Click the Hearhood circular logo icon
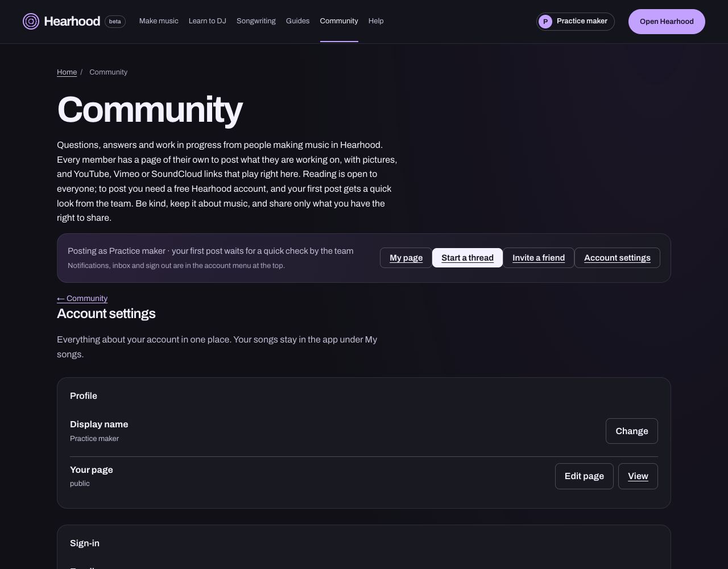This screenshot has width=728, height=569. [31, 22]
